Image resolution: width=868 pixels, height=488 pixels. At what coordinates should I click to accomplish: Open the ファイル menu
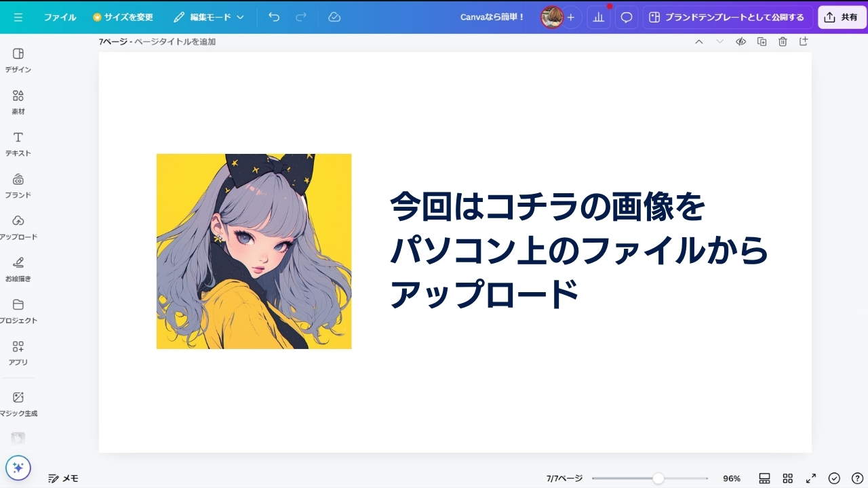point(60,17)
